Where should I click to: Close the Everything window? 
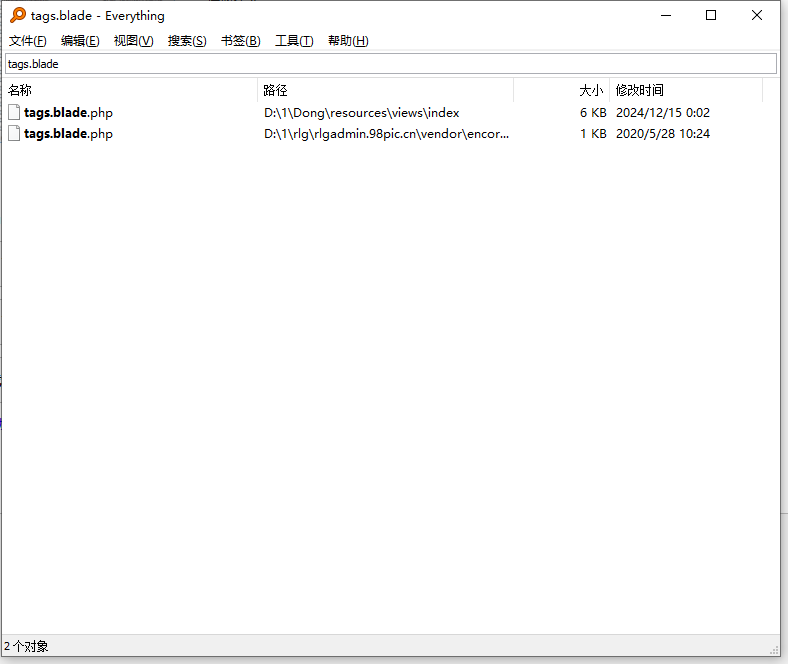757,16
